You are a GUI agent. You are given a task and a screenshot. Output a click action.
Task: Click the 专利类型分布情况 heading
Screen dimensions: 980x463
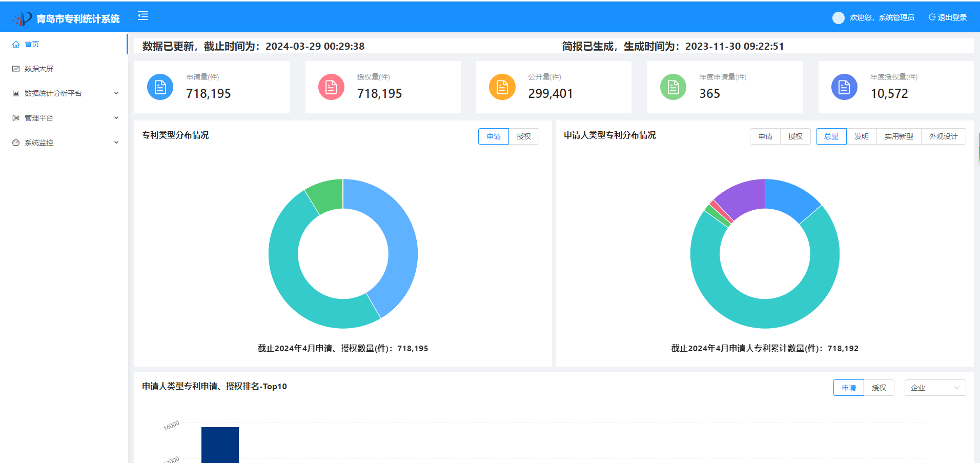click(175, 135)
